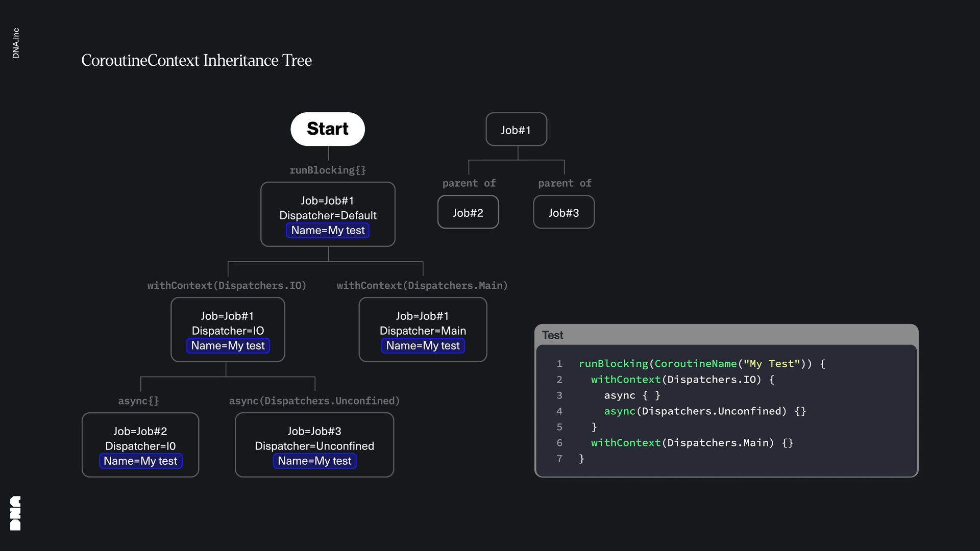Click the withContext(Dispatchers.Main) edge label
980x551 pixels.
point(422,285)
